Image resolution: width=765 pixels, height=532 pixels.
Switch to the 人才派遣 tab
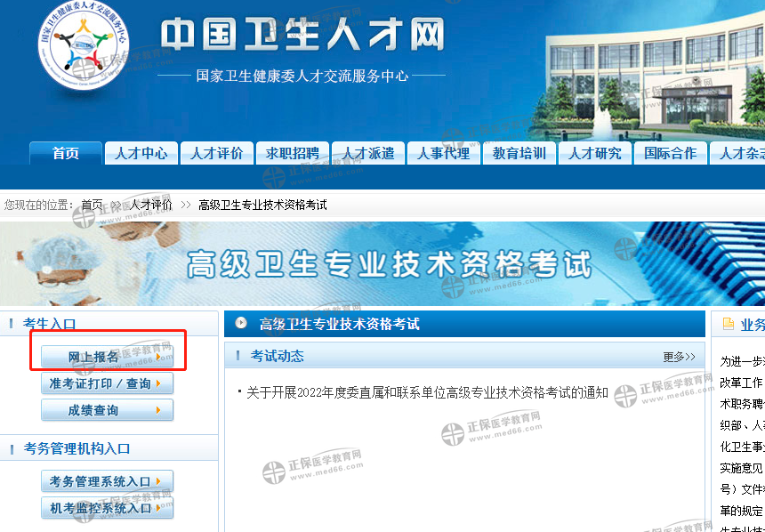(367, 153)
